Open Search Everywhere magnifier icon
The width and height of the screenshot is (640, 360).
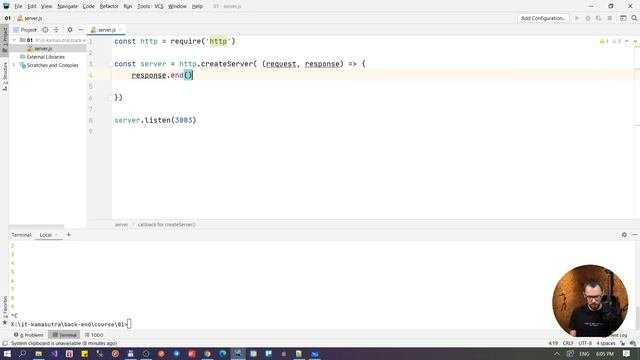(x=634, y=18)
